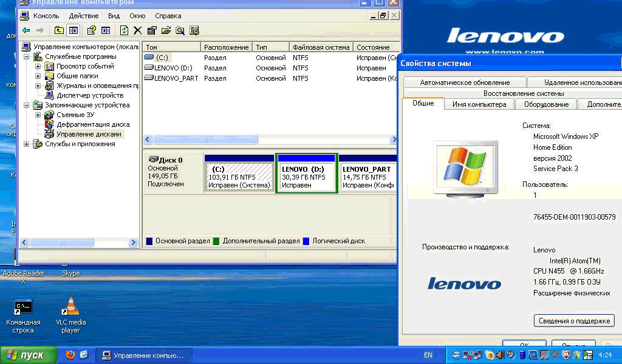Click the EN language indicator
This screenshot has height=364, width=622.
(x=428, y=355)
